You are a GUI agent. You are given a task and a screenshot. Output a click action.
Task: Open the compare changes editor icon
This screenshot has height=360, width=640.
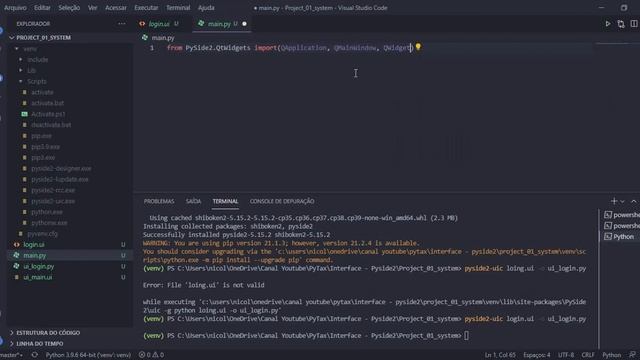pyautogui.click(x=621, y=24)
